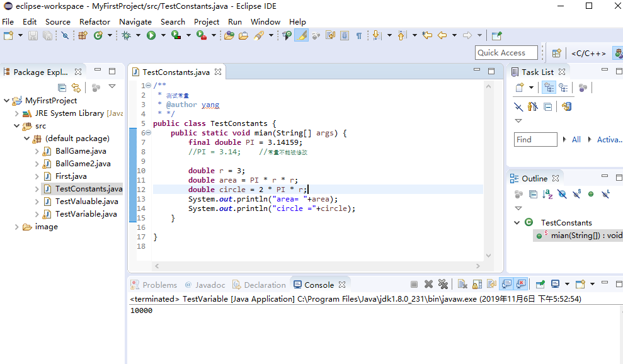Viewport: 623px width, 364px height.
Task: Toggle Mark Occurrences highlighter
Action: [x=302, y=35]
